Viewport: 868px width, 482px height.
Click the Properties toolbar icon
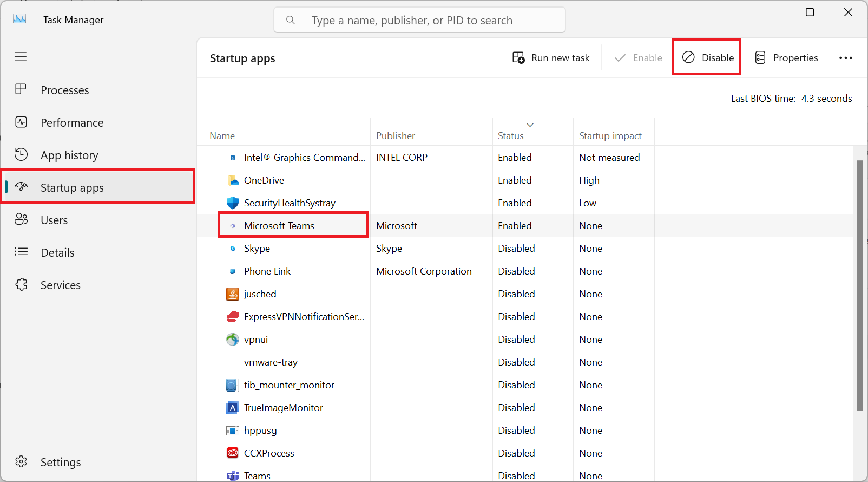pyautogui.click(x=760, y=58)
